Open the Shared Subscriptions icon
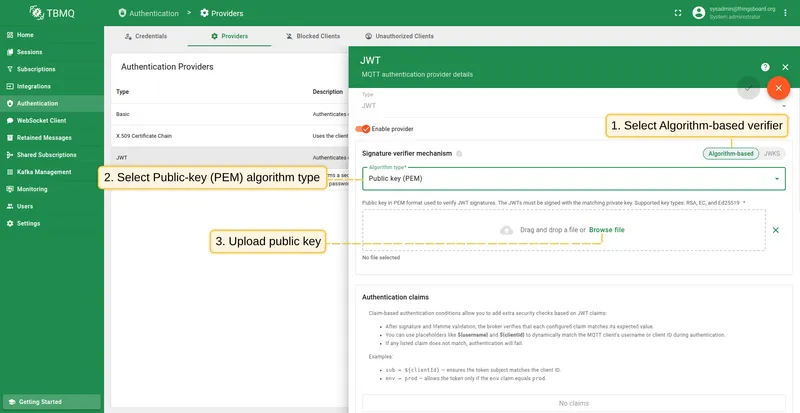The height and width of the screenshot is (413, 800). pyautogui.click(x=10, y=155)
